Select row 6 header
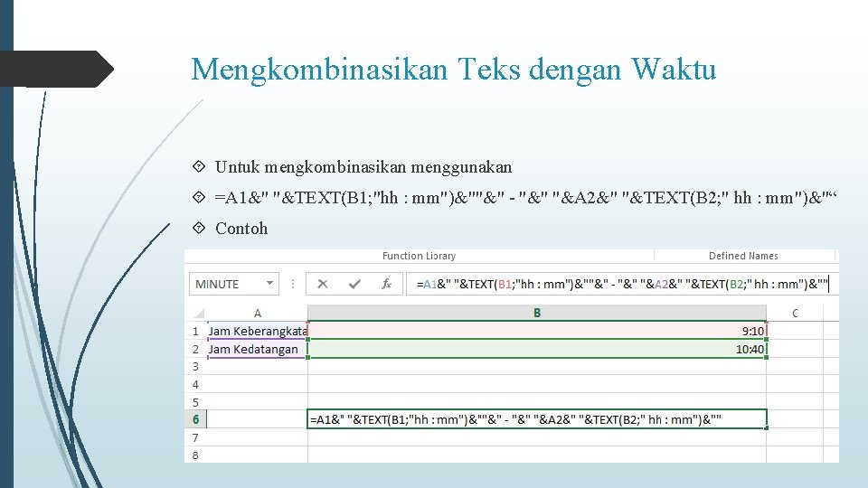Image resolution: width=868 pixels, height=488 pixels. pyautogui.click(x=195, y=419)
